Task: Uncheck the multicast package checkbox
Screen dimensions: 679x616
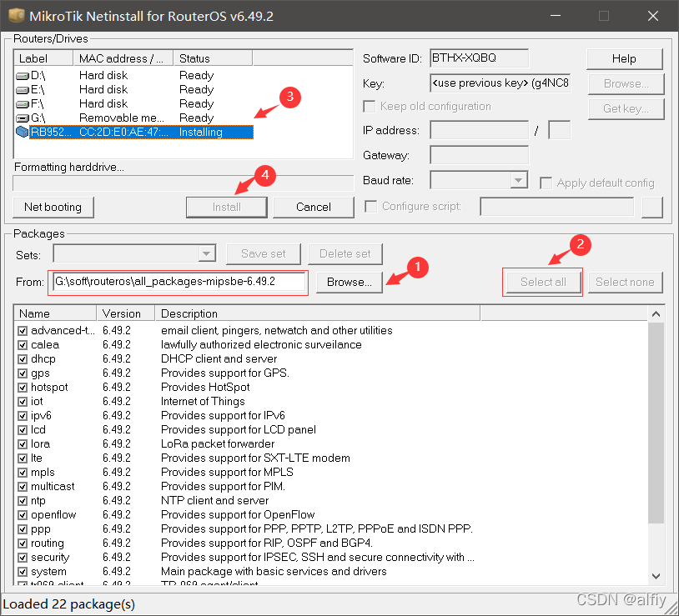Action: pyautogui.click(x=23, y=487)
